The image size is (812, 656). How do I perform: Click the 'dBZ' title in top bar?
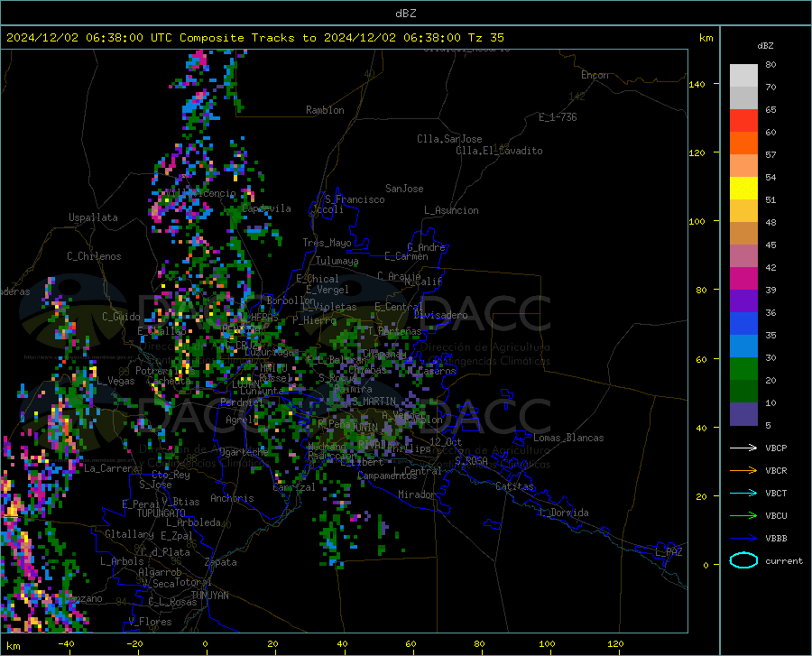(x=405, y=14)
